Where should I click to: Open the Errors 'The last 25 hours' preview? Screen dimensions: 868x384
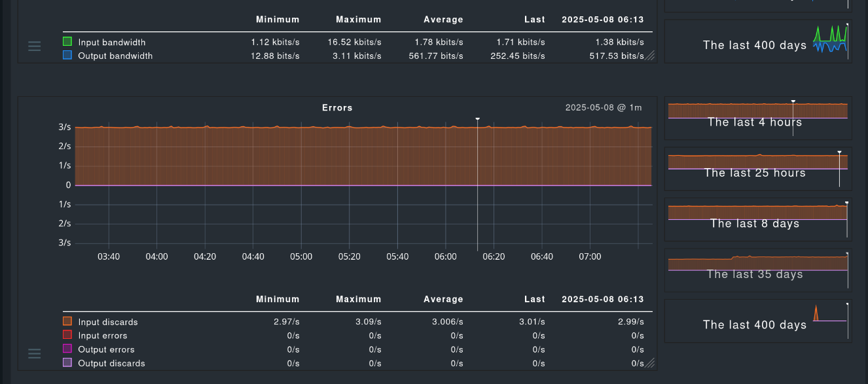click(x=757, y=169)
